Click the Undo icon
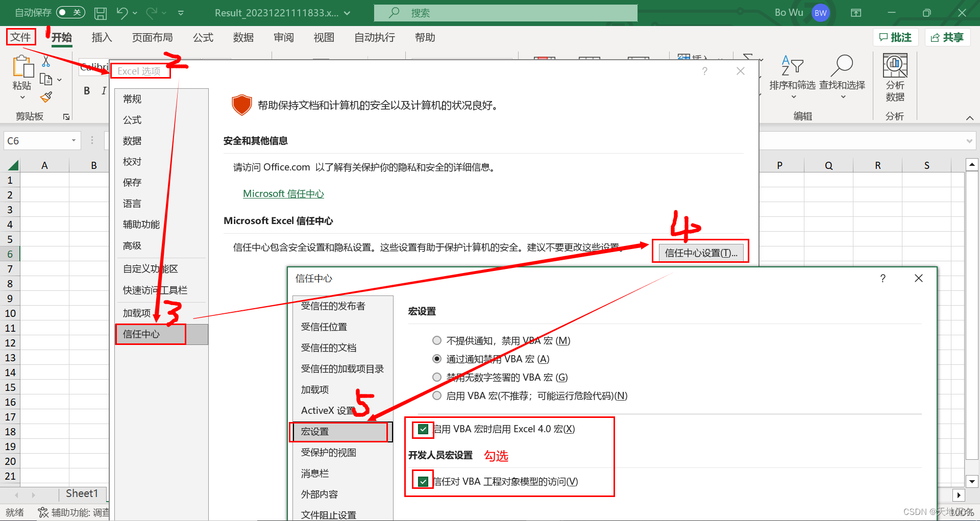 coord(121,13)
